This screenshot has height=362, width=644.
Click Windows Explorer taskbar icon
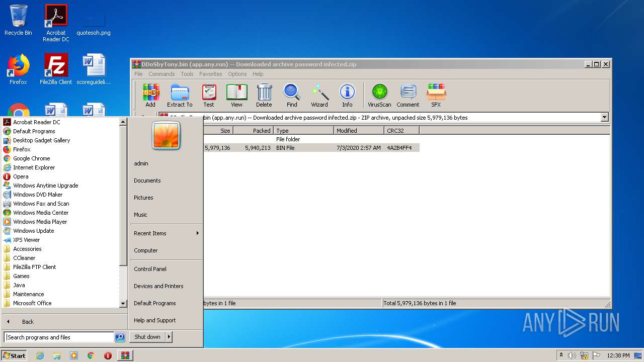[57, 355]
